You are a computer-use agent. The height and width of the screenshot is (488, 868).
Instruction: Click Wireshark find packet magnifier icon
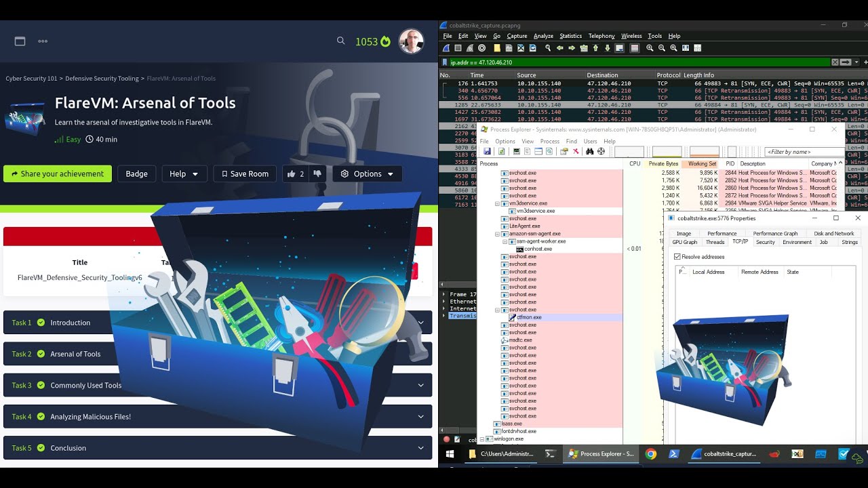[548, 48]
